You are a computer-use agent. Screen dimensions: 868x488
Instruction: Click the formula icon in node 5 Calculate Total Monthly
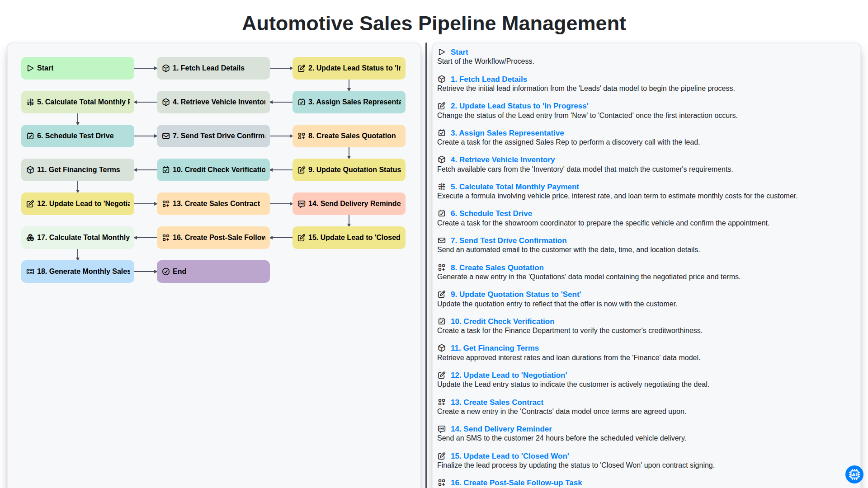click(x=30, y=102)
